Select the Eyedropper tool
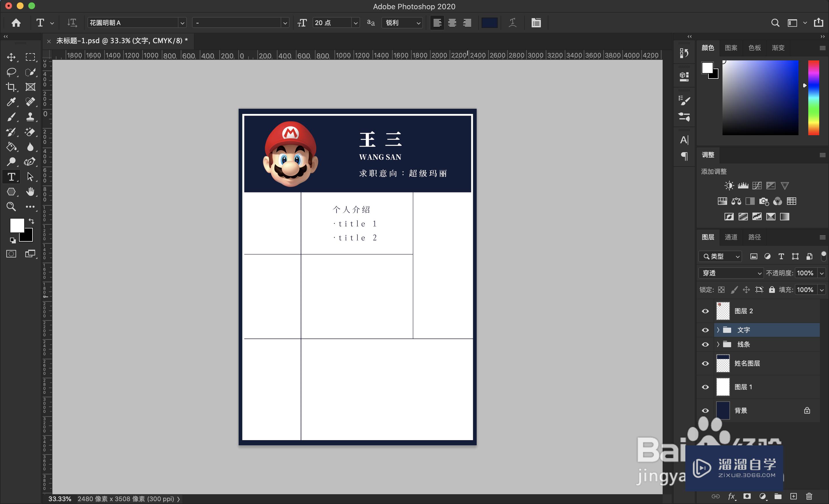Viewport: 829px width, 504px height. coord(11,102)
